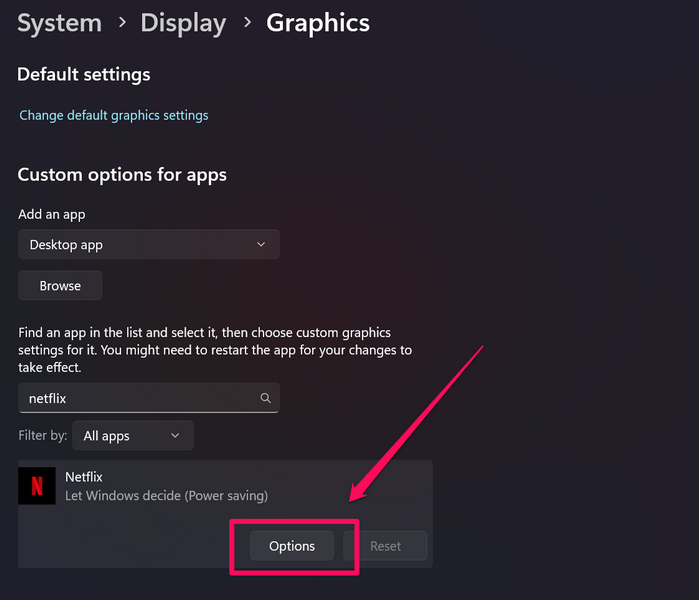The height and width of the screenshot is (600, 699).
Task: Click the Let Windows decide (Power saving) text
Action: [x=166, y=495]
